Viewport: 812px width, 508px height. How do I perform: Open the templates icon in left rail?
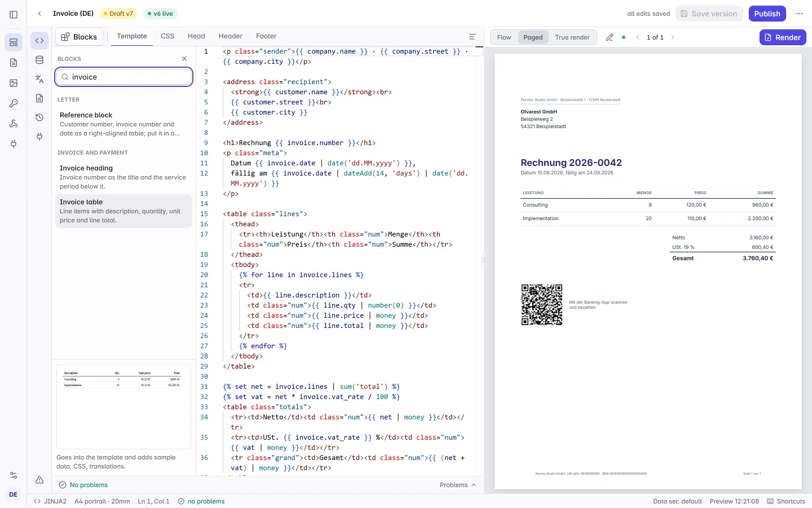tap(14, 42)
